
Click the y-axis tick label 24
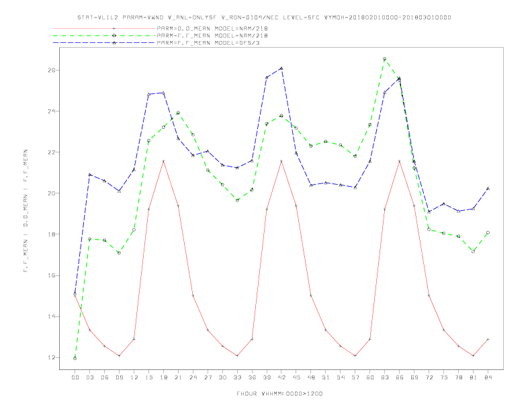pyautogui.click(x=52, y=111)
